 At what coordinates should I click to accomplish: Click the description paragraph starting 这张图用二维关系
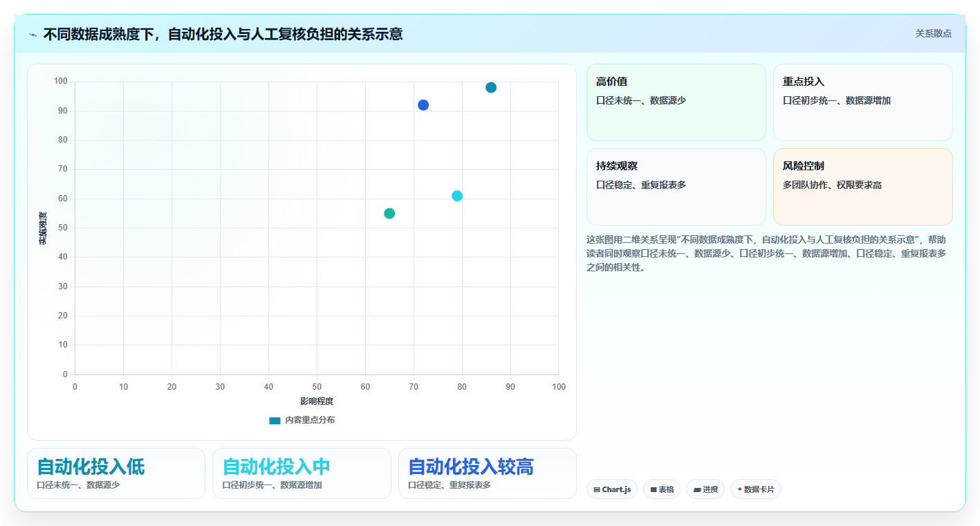coord(768,253)
